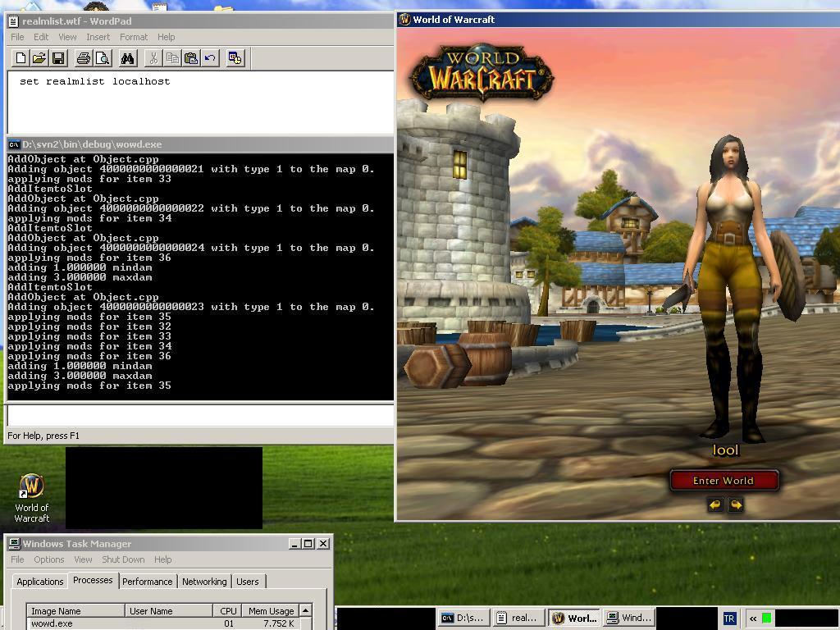Open the WordPad Format menu
This screenshot has width=840, height=630.
134,37
